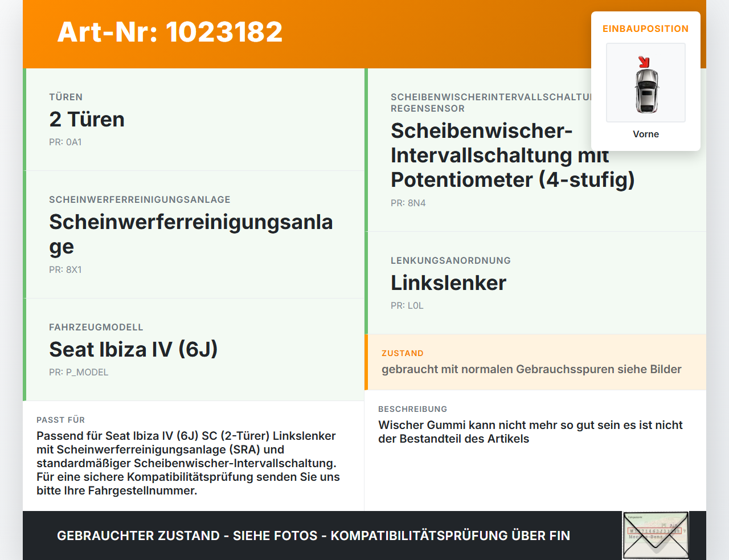This screenshot has width=729, height=560.
Task: Click the Seat Ibiza IV (6J) model text
Action: point(133,349)
